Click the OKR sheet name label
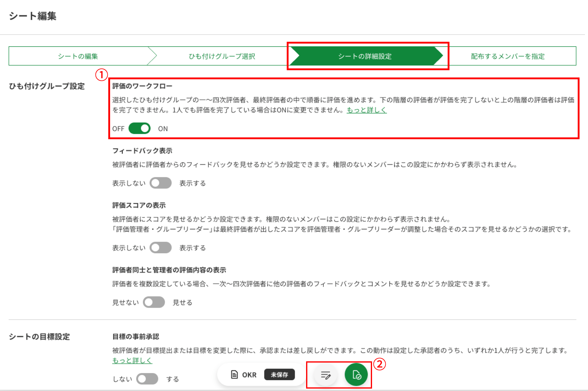The width and height of the screenshot is (588, 391). (249, 375)
